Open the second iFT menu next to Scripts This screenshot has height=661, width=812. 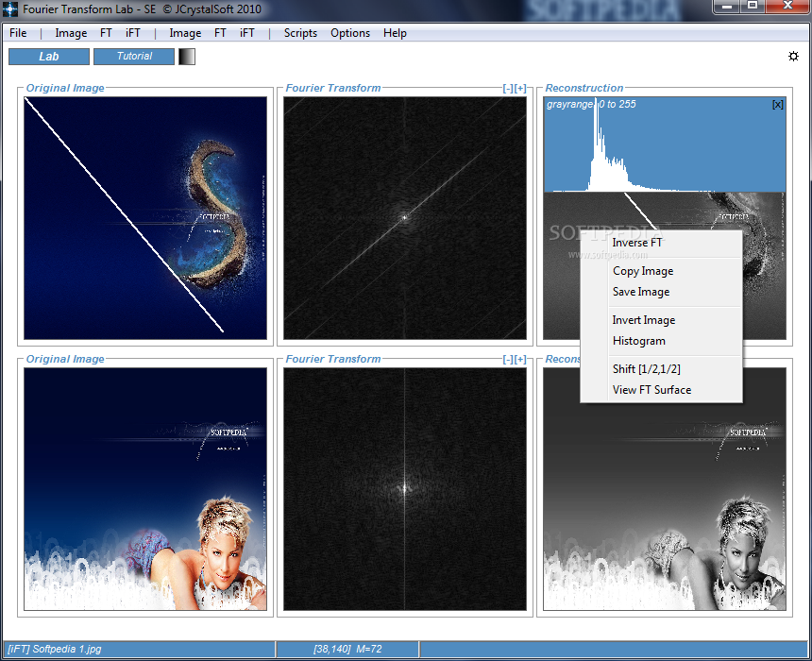click(247, 33)
